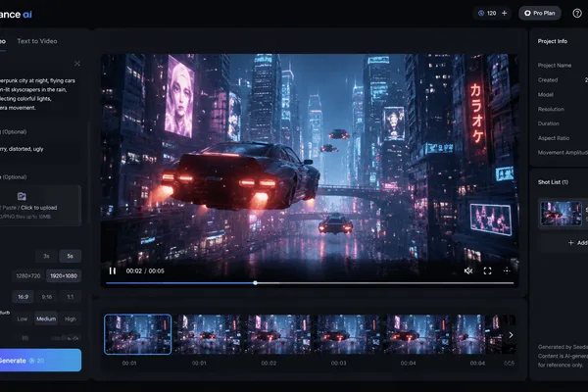Image resolution: width=588 pixels, height=392 pixels.
Task: Go to next frames with the chevron
Action: [x=511, y=334]
